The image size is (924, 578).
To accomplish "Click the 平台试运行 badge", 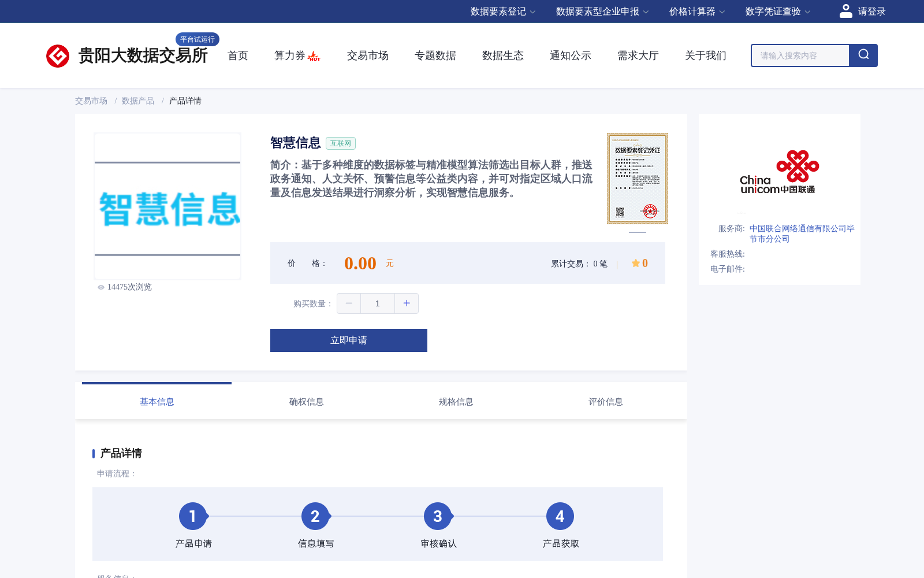I will (x=198, y=39).
